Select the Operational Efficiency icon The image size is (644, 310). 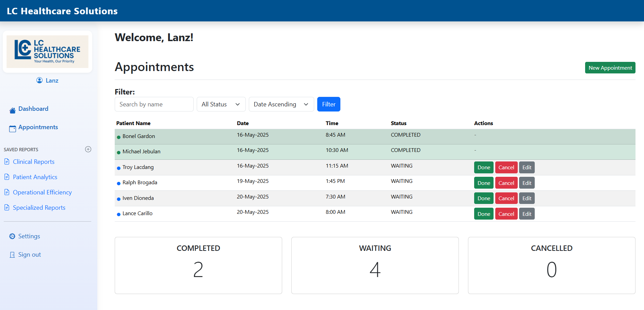7,192
